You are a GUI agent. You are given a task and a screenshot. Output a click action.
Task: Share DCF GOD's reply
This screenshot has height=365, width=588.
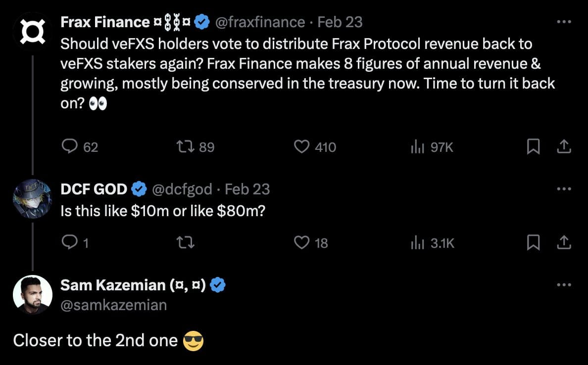[564, 242]
